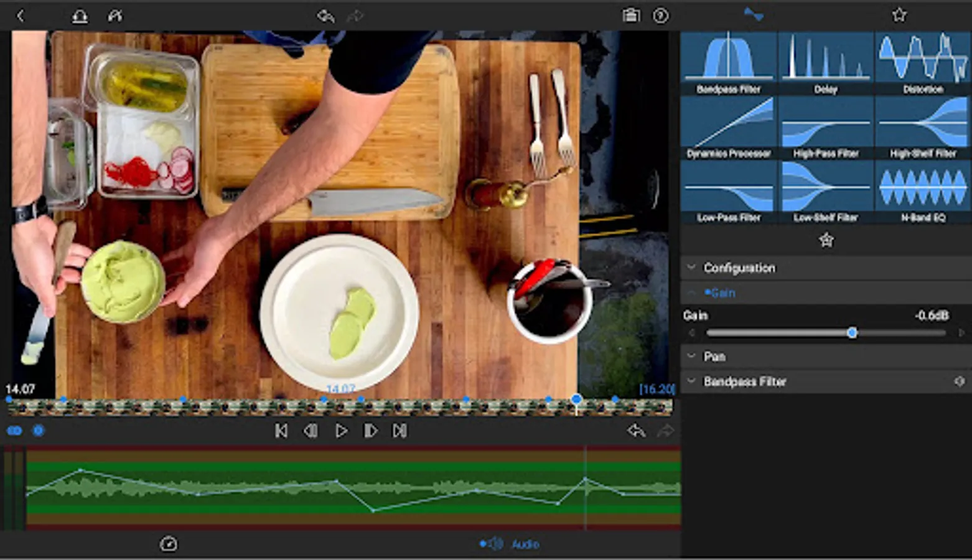
Task: Switch to the favorites star tab
Action: (899, 15)
